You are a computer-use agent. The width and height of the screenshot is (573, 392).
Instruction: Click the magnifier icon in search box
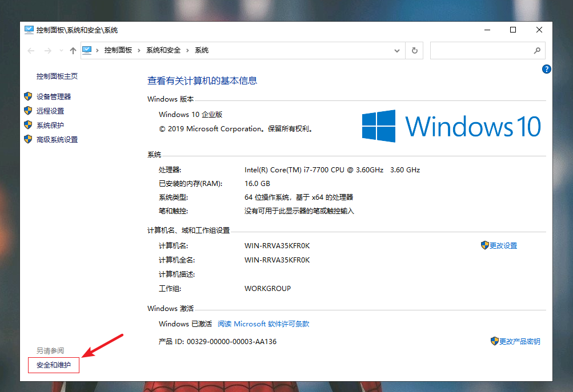click(x=537, y=50)
